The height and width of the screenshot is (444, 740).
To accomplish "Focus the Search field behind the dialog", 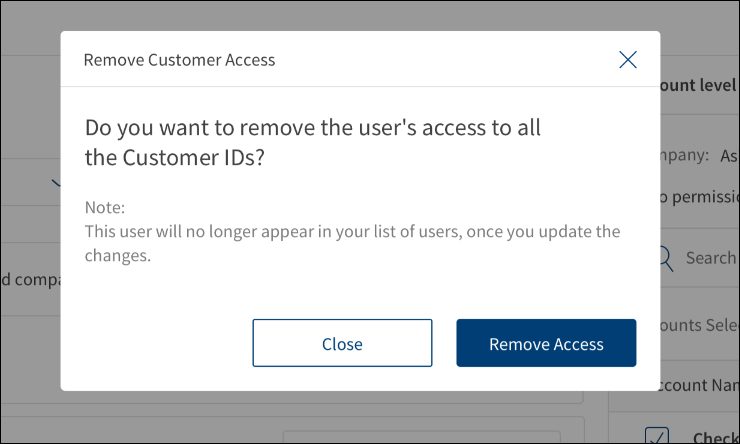I will [710, 258].
